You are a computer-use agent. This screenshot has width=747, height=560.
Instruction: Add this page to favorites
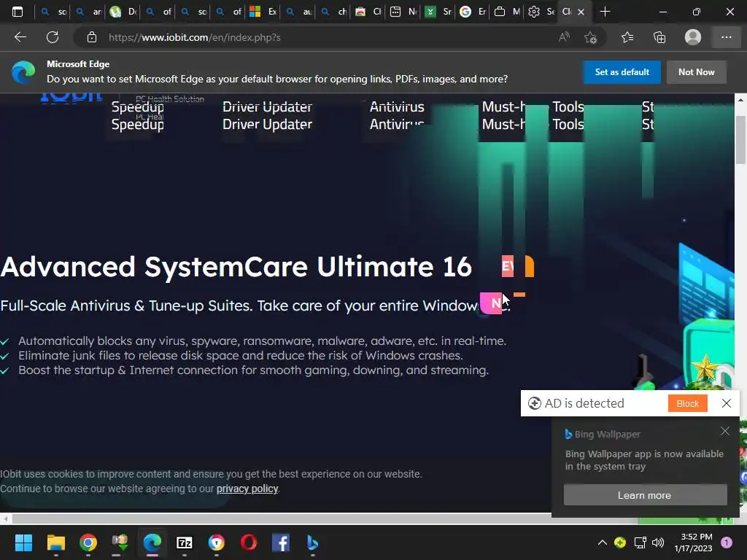click(591, 37)
